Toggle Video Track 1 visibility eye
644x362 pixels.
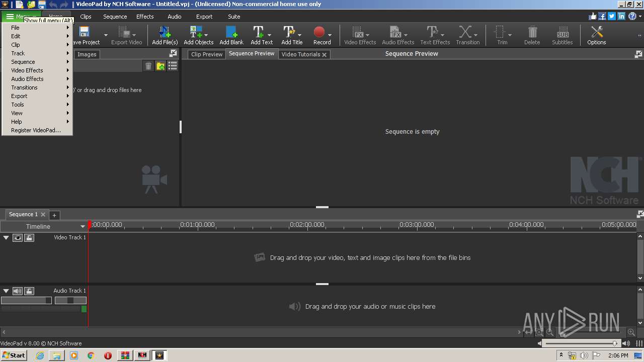click(x=18, y=238)
